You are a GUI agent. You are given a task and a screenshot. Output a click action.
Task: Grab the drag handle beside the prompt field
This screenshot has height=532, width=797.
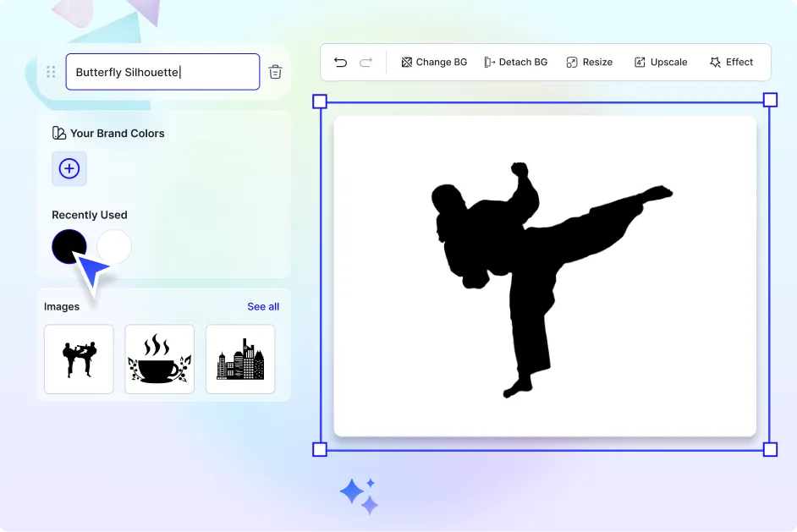pyautogui.click(x=52, y=72)
